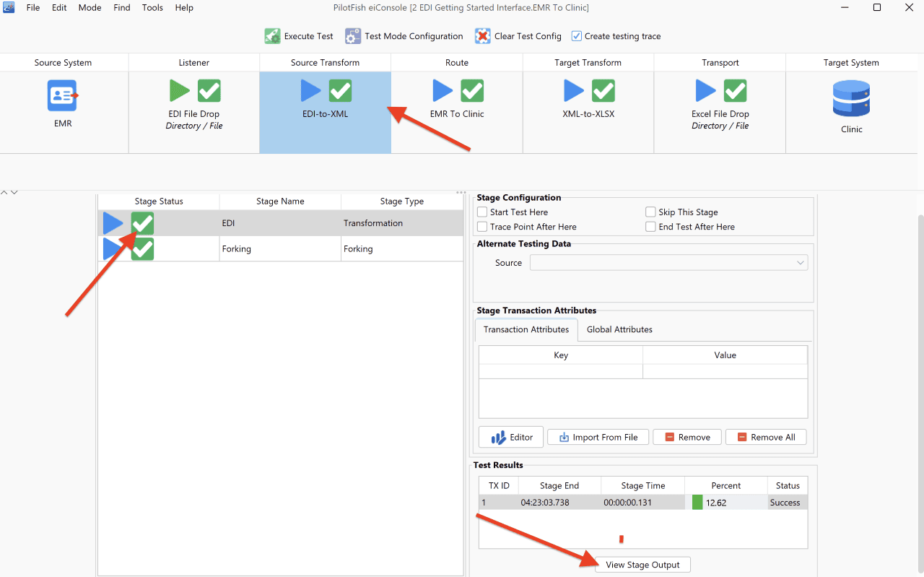Viewport: 924px width, 577px height.
Task: Click the Stage Name column header
Action: 280,201
